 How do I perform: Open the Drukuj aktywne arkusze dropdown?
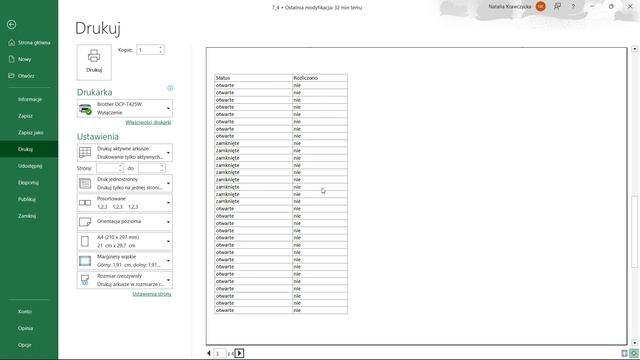(x=124, y=153)
